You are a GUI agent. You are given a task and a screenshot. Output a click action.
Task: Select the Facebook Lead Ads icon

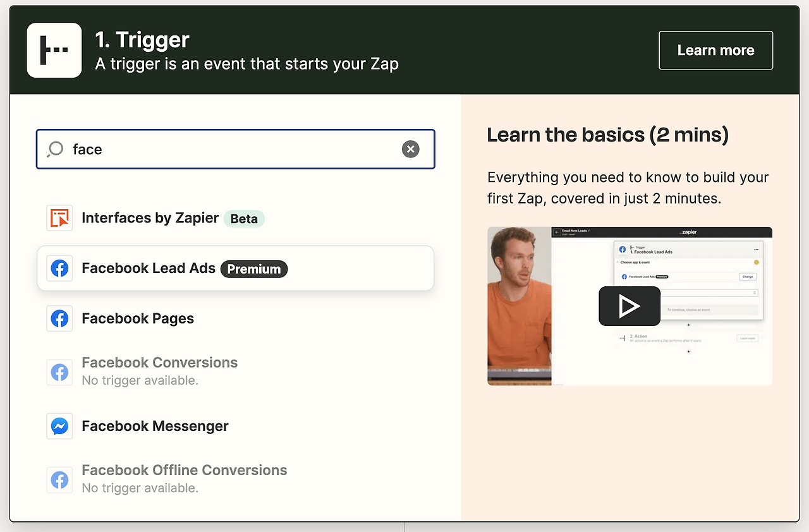(x=59, y=269)
